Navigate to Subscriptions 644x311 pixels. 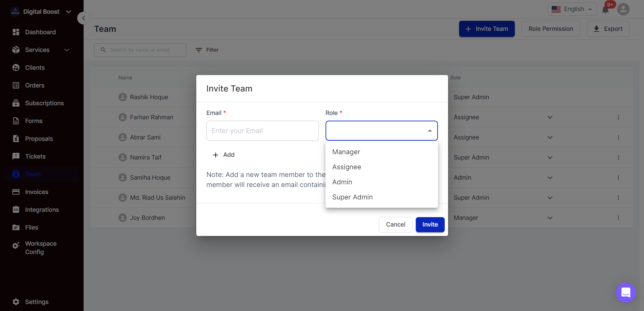[44, 103]
